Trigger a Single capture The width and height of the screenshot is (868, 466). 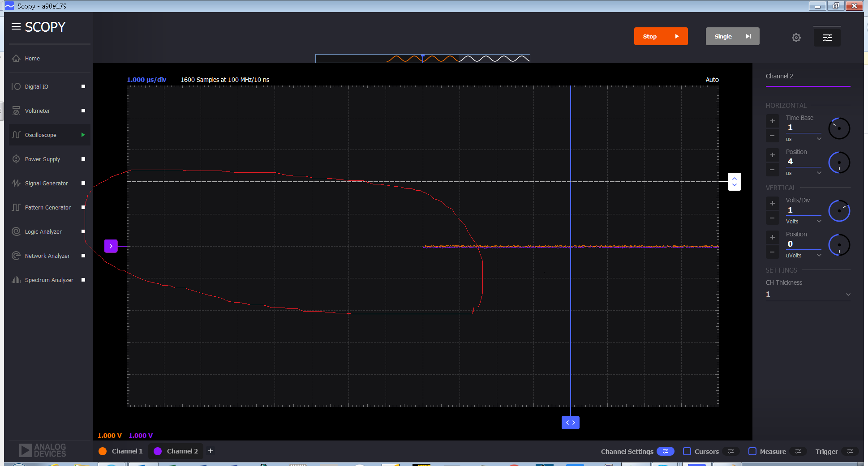pyautogui.click(x=732, y=36)
